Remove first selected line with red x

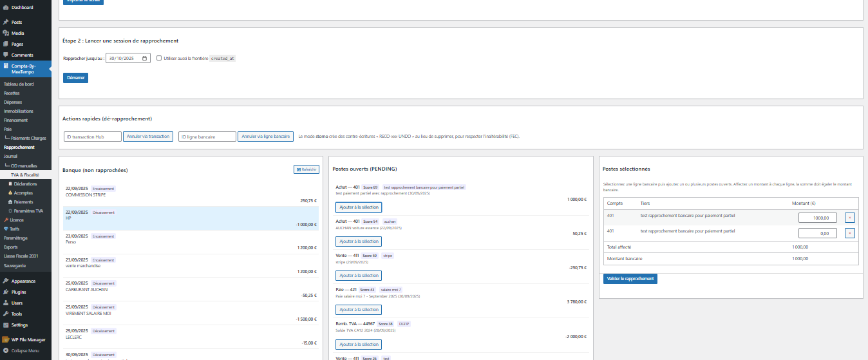[849, 218]
